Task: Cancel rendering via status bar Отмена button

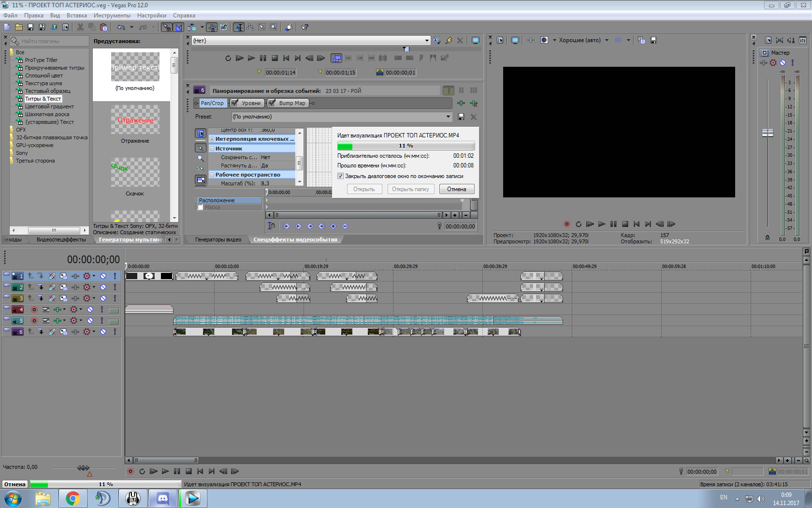Action: pos(15,484)
